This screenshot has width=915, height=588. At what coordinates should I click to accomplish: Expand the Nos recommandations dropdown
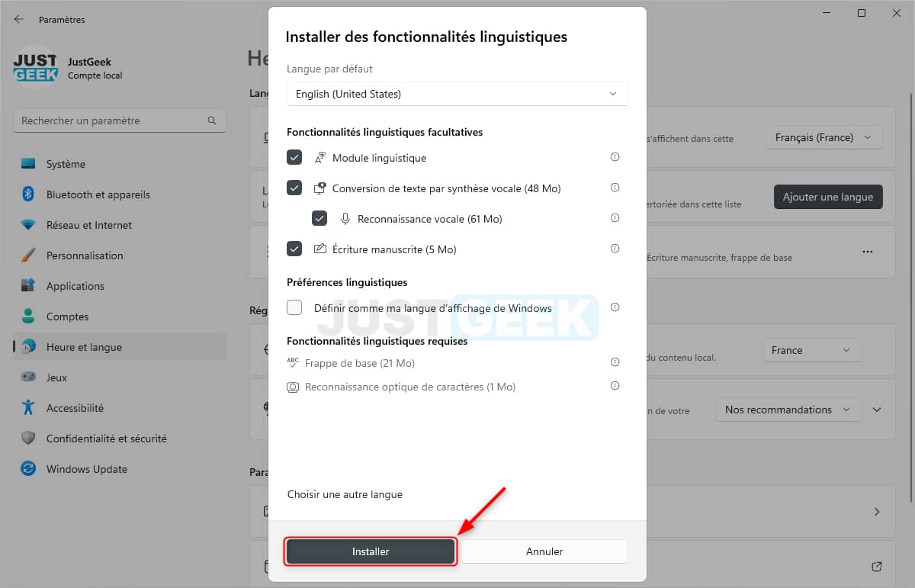pos(788,410)
